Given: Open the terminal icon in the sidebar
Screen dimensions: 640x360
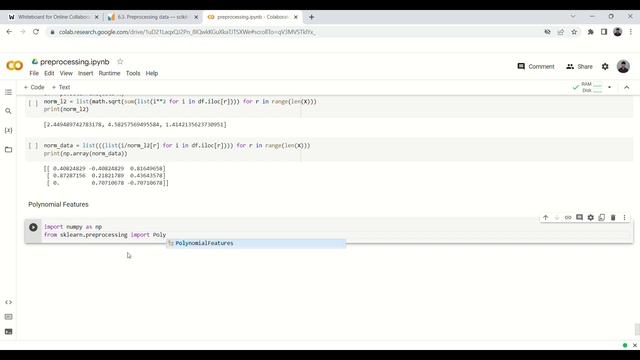Looking at the screenshot, I should 8,331.
